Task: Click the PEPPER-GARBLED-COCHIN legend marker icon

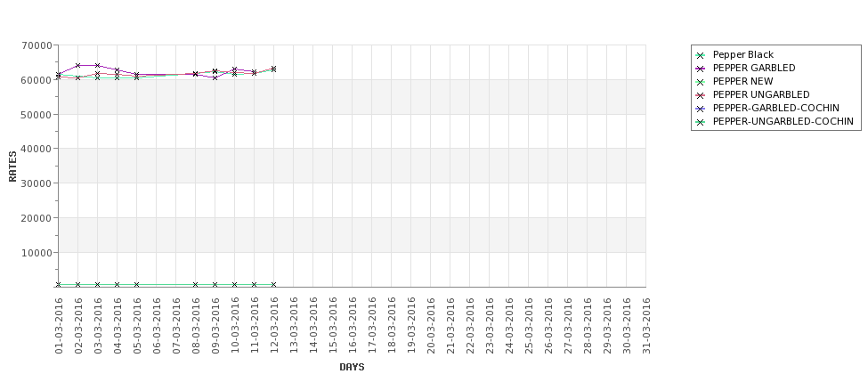Action: (x=701, y=109)
